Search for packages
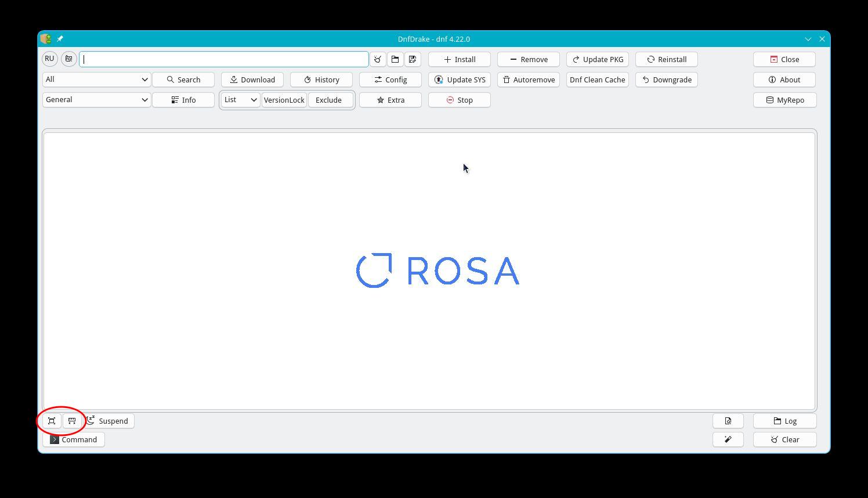Image resolution: width=868 pixels, height=498 pixels. 183,80
